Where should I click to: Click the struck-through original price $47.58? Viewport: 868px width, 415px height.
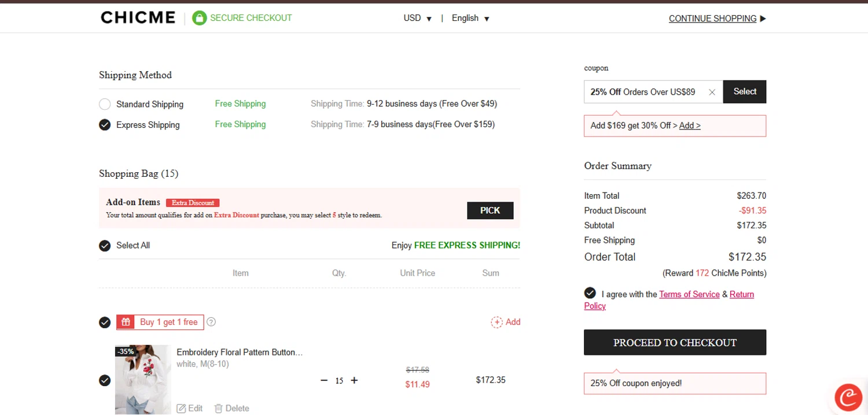pyautogui.click(x=417, y=370)
